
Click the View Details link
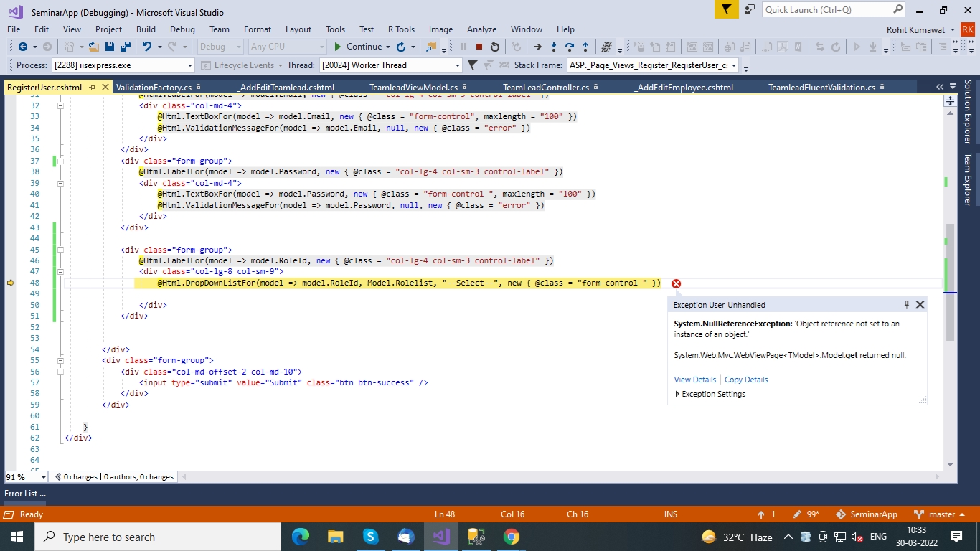click(x=694, y=380)
